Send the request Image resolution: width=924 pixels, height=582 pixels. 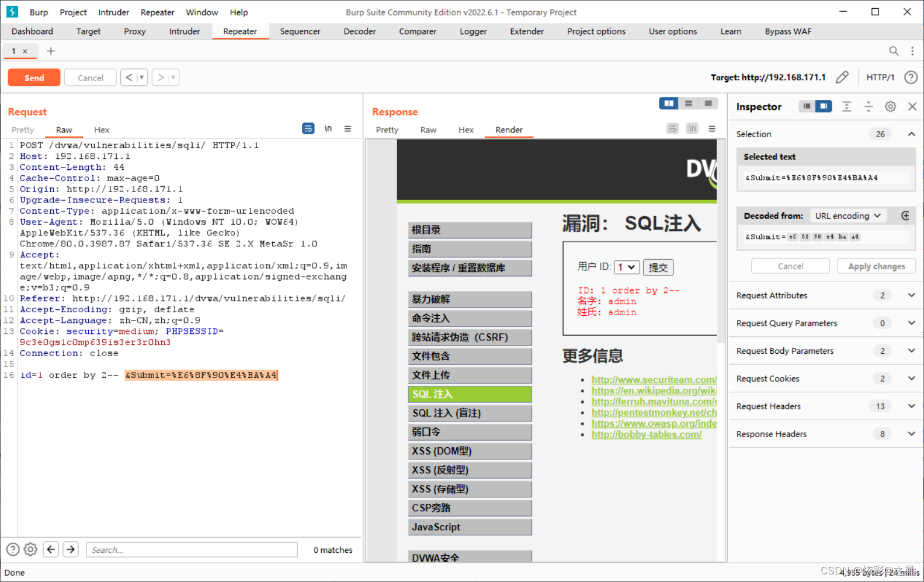pos(34,78)
